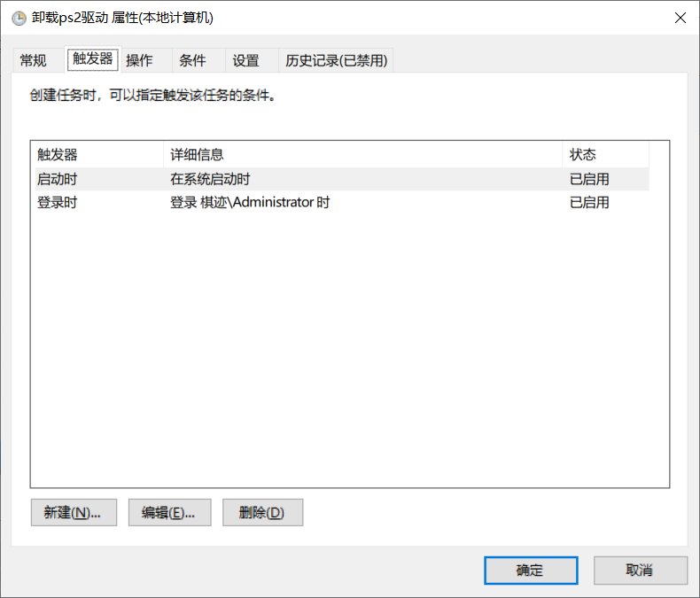Screen dimensions: 700x598
Task: Click the 状态 column header
Action: coord(606,154)
